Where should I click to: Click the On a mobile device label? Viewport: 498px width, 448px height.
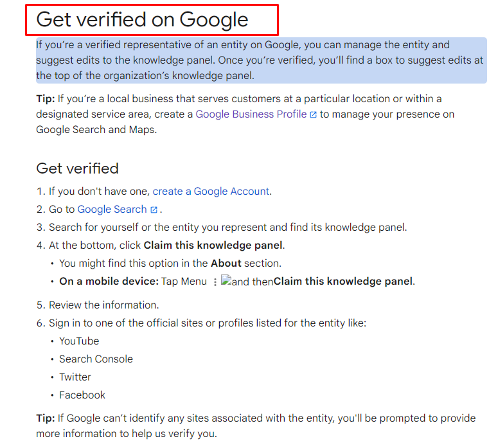pyautogui.click(x=109, y=282)
